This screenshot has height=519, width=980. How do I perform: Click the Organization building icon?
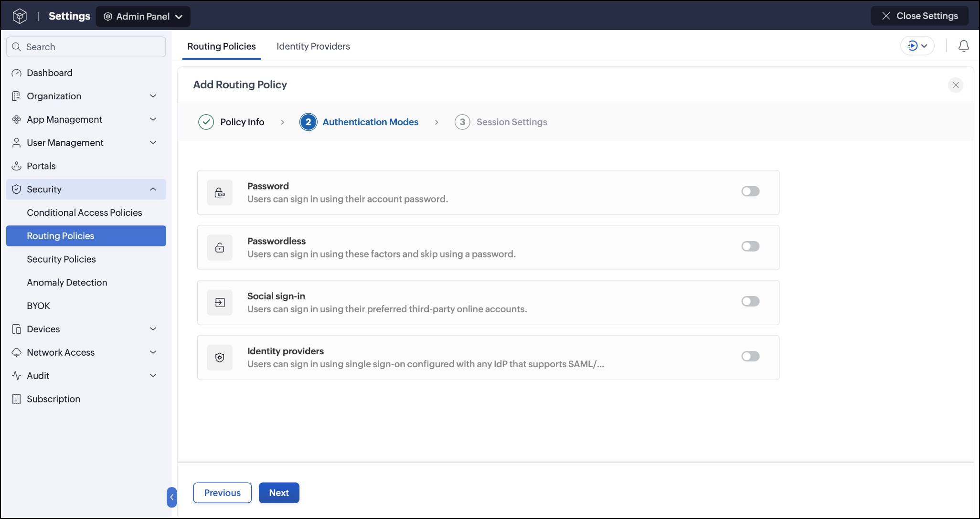coord(16,96)
